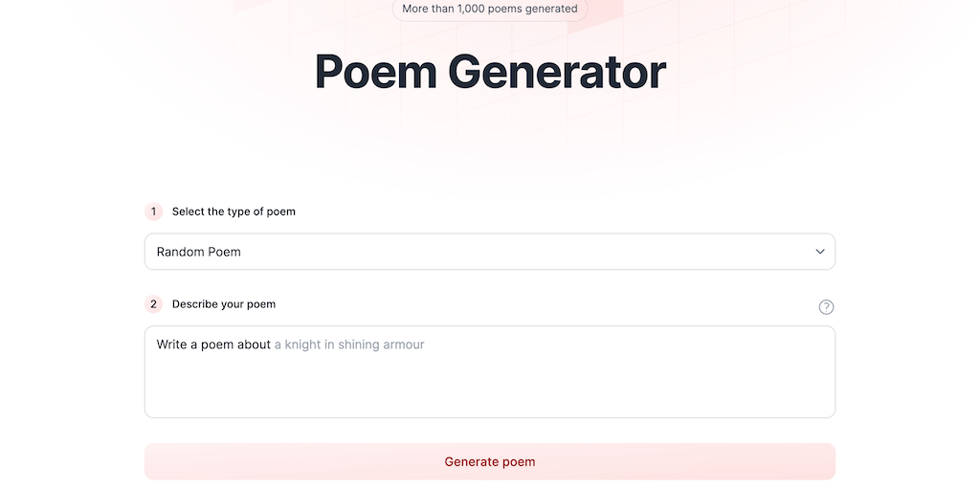Click the chevron arrow in poem type selector
This screenshot has height=490, width=980.
(820, 252)
